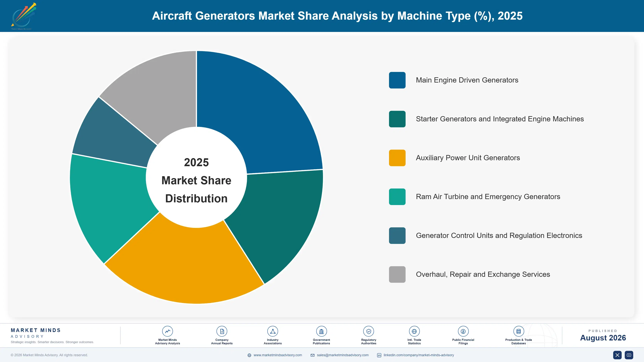
Task: Click 'Generator Control Units and Regulation Electronics' label
Action: tap(499, 236)
